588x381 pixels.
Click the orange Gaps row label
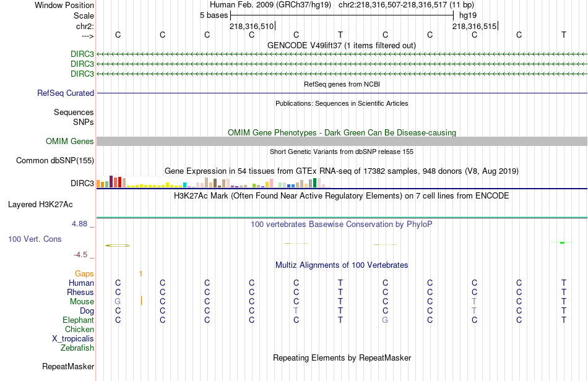pyautogui.click(x=84, y=273)
